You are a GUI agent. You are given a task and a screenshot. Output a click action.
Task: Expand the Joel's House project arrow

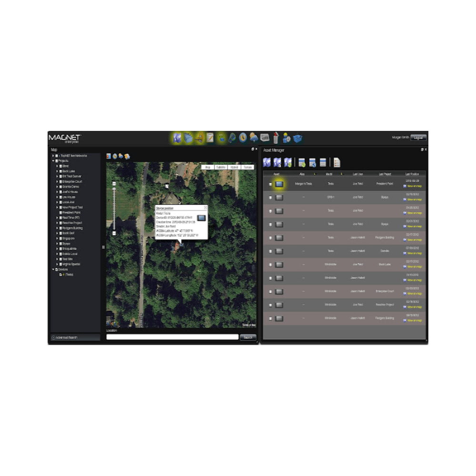pos(57,192)
